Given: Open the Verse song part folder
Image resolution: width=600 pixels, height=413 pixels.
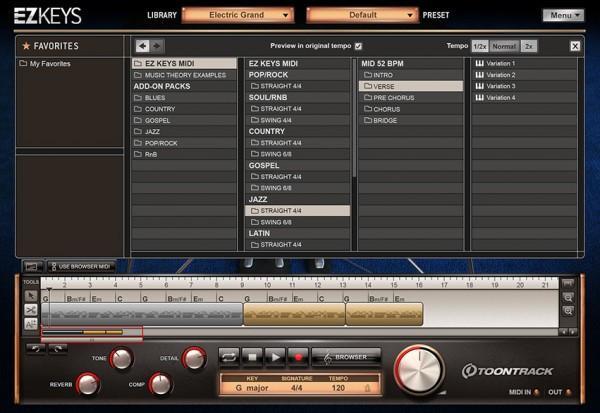Looking at the screenshot, I should (411, 86).
